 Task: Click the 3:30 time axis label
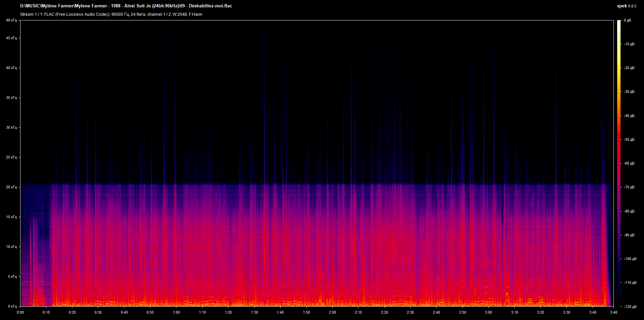(x=567, y=313)
